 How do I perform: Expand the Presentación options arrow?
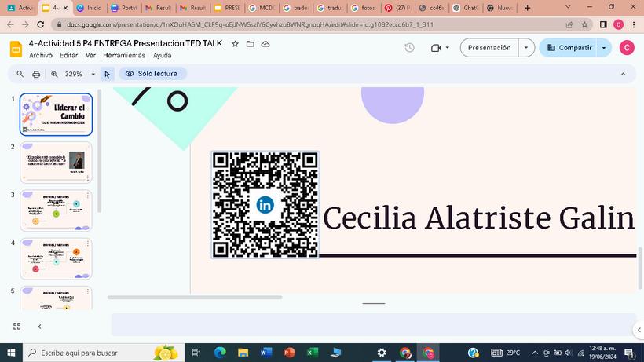(x=526, y=48)
